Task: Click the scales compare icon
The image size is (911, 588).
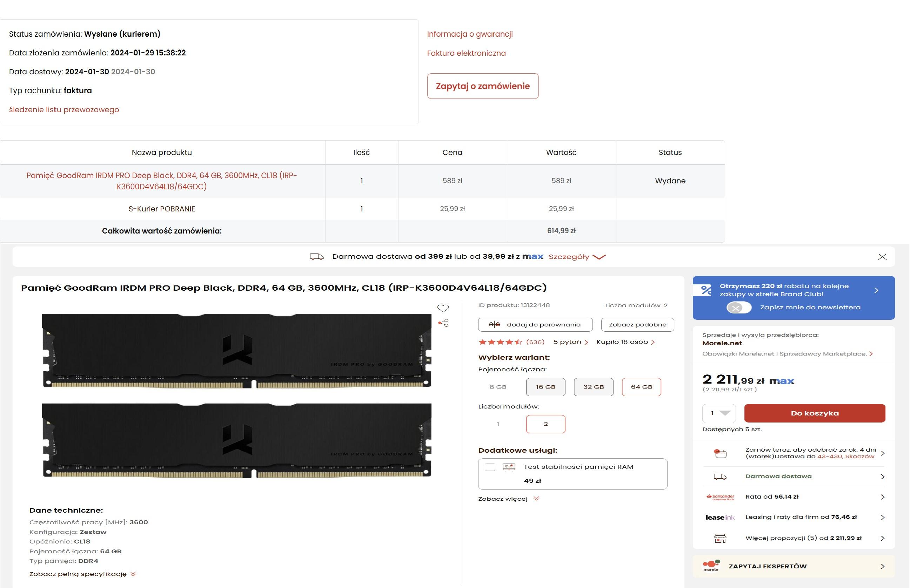Action: click(x=494, y=325)
